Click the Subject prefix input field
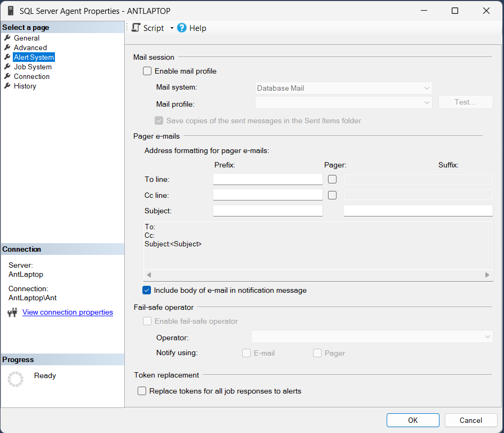The height and width of the screenshot is (433, 504). tap(268, 211)
